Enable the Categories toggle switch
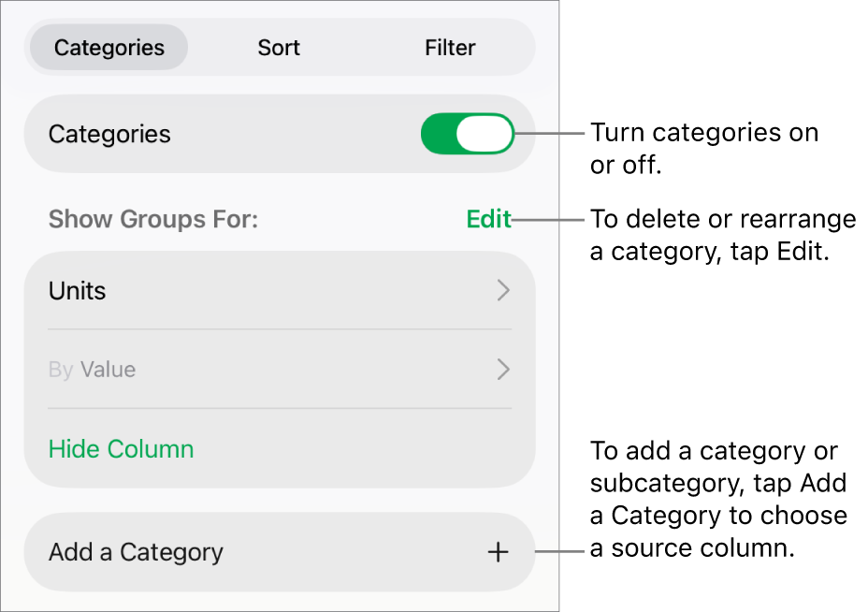The width and height of the screenshot is (868, 612). pos(467,133)
